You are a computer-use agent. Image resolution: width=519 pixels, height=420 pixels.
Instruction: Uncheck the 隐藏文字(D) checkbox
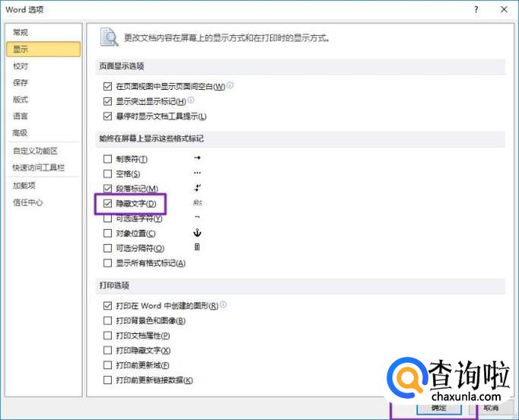click(x=107, y=204)
